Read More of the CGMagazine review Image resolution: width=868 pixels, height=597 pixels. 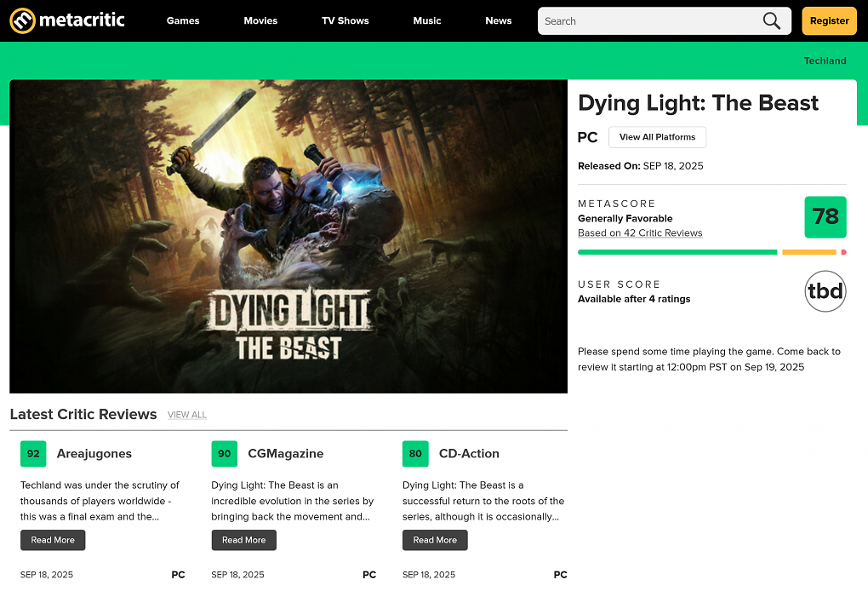pos(243,540)
